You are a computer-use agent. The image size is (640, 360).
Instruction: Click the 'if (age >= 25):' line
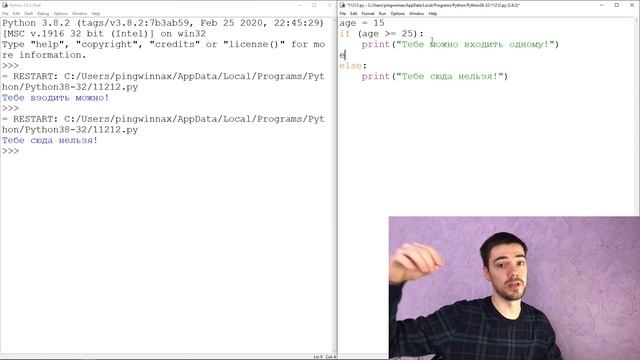click(381, 34)
